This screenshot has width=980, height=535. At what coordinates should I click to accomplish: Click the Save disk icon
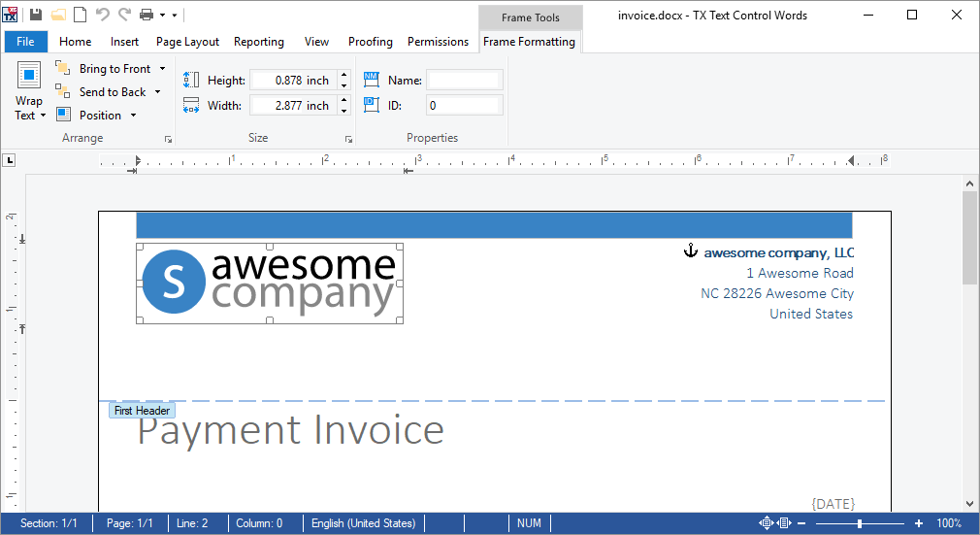36,15
